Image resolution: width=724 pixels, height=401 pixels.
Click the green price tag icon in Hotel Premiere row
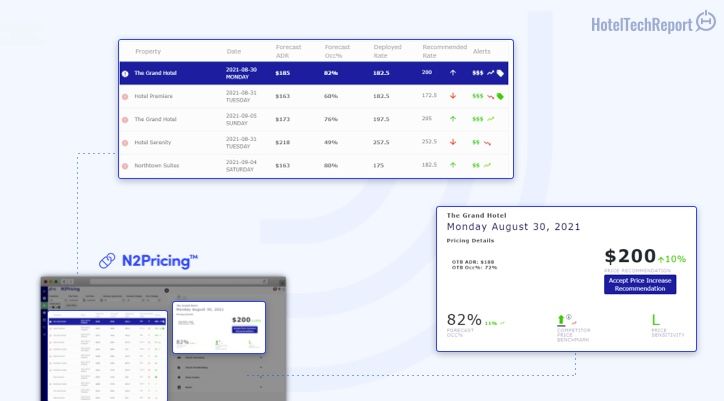500,96
